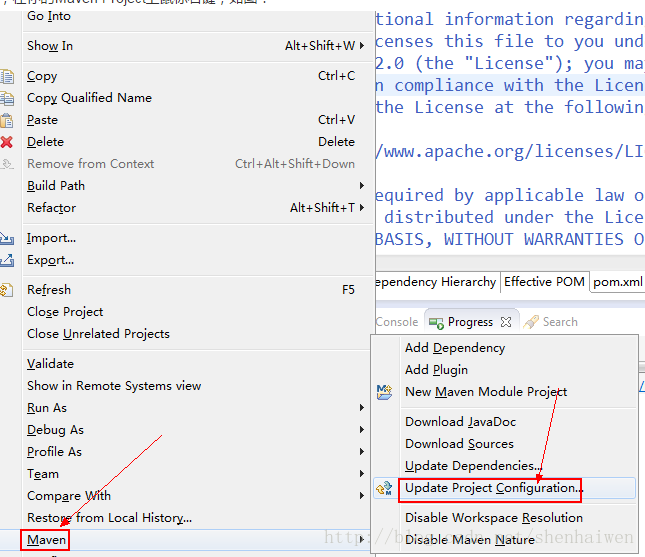Image resolution: width=645 pixels, height=557 pixels.
Task: Expand the Build Path submenu arrow
Action: [362, 186]
